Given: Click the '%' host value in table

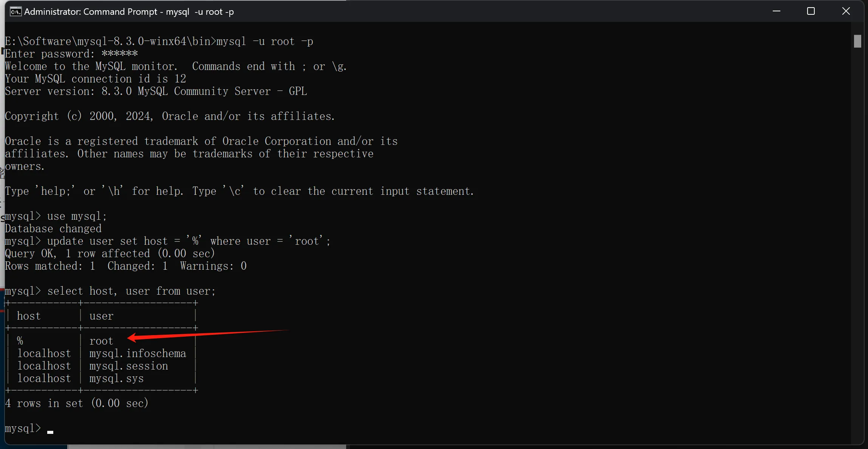Looking at the screenshot, I should click(20, 341).
